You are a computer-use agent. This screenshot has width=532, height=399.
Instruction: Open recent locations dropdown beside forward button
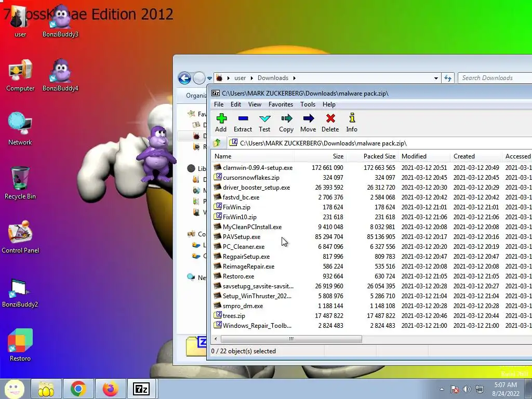[x=210, y=78]
